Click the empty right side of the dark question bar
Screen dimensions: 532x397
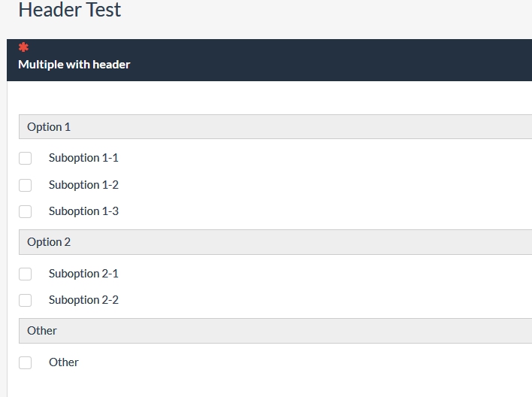click(376, 60)
